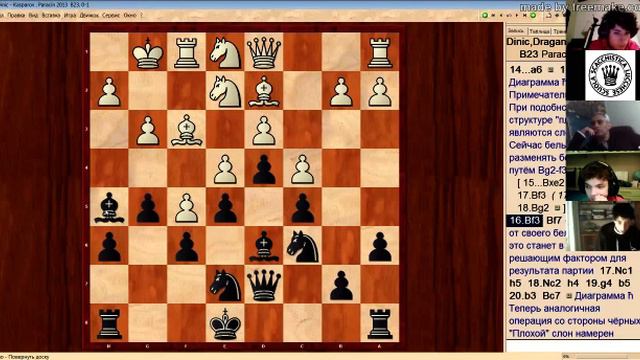Viewport: 640px width, 360px height.
Task: Select the white bishop on d2
Action: [264, 91]
